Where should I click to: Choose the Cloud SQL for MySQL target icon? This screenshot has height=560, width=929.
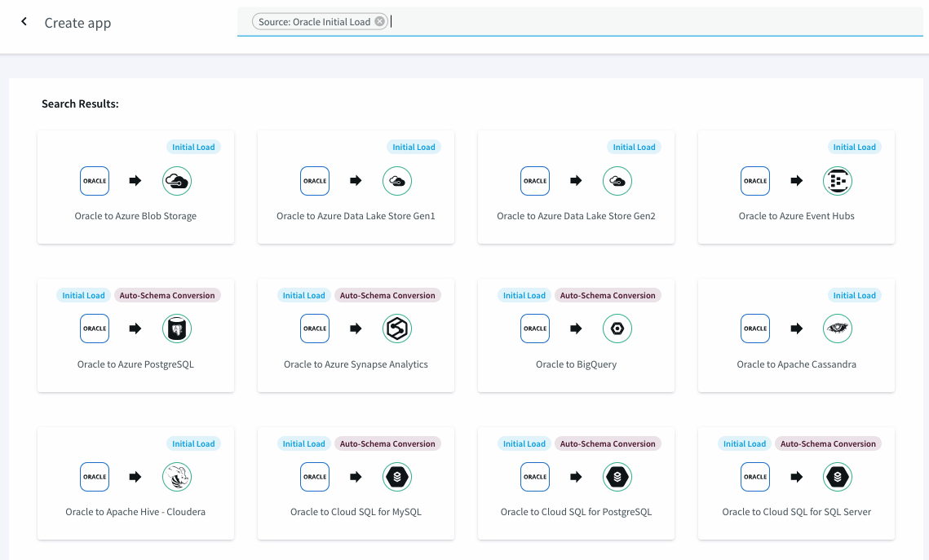(x=397, y=477)
